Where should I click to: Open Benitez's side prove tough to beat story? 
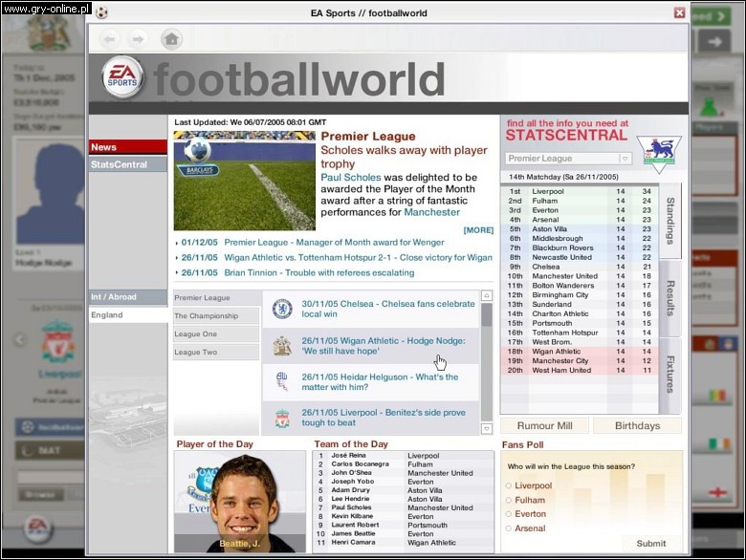coord(384,418)
